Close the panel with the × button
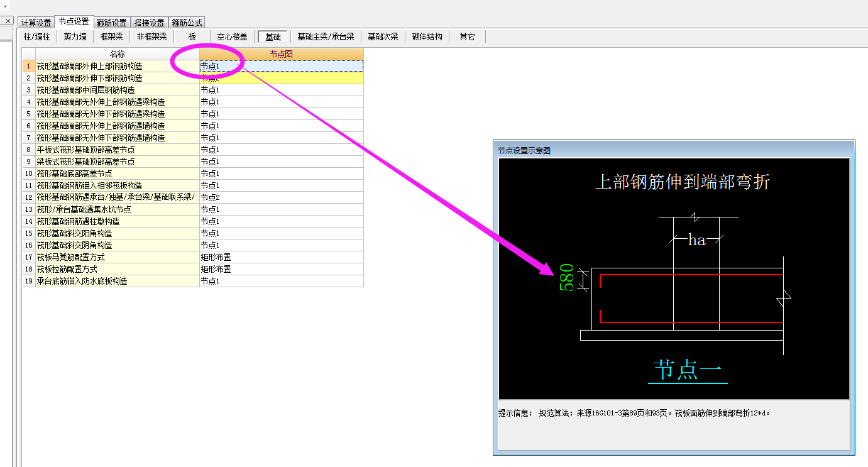The width and height of the screenshot is (868, 467). click(x=8, y=21)
